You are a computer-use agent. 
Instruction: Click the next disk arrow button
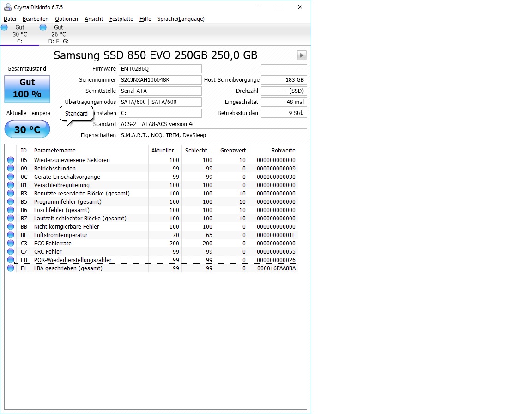click(302, 55)
